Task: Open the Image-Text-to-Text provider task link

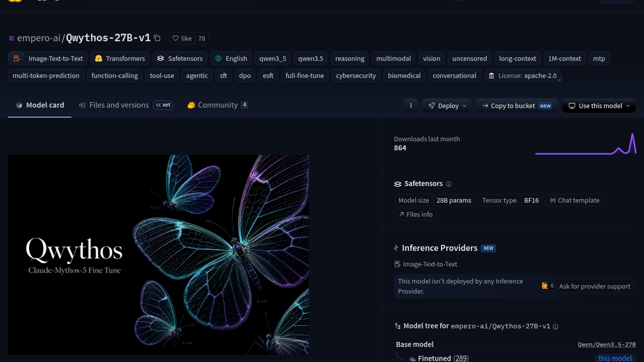Action: [x=426, y=264]
